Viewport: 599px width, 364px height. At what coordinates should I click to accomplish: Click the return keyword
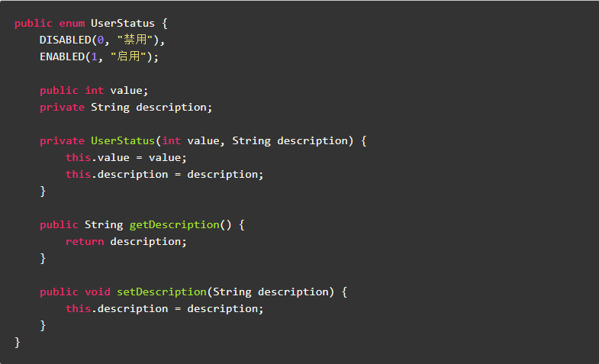[84, 241]
